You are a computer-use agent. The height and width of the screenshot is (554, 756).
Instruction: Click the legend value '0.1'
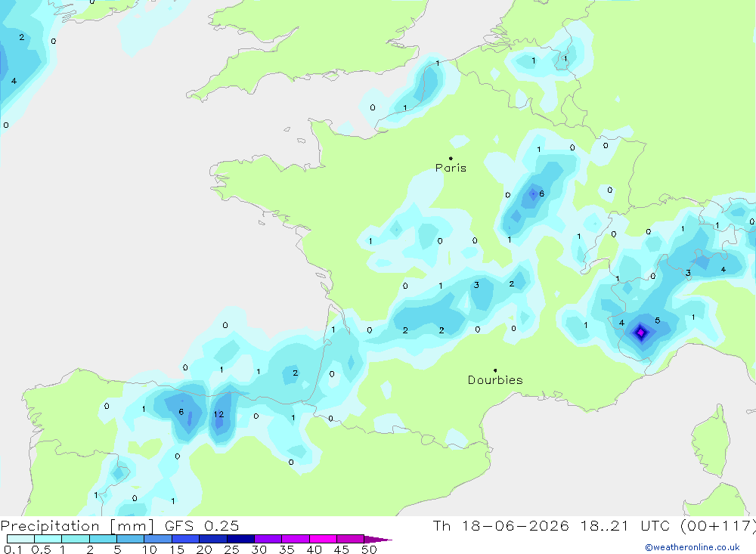(x=13, y=549)
